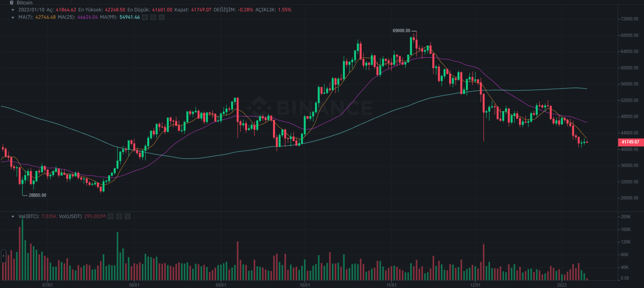Image resolution: width=644 pixels, height=288 pixels.
Task: Click the MA(7) value 42746.48
Action: [x=45, y=17]
